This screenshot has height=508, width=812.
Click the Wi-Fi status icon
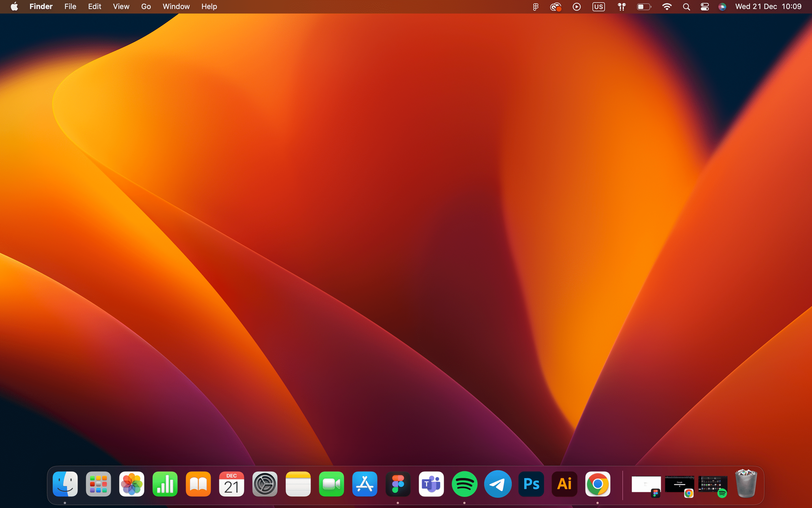(x=667, y=6)
